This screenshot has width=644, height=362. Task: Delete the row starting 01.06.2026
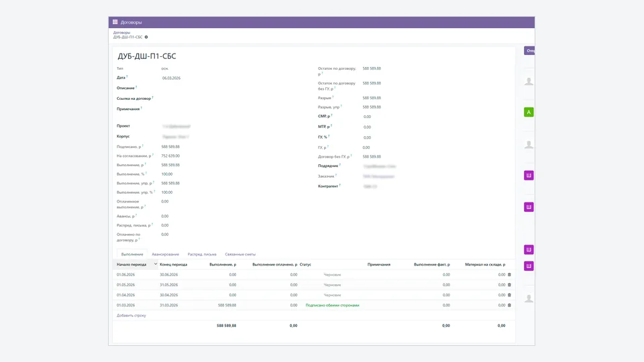point(509,275)
